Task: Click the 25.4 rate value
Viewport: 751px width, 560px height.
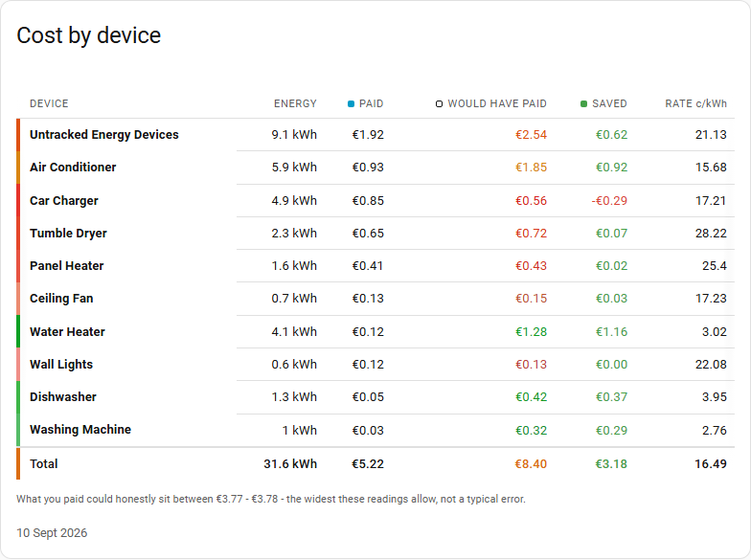Action: tap(715, 266)
